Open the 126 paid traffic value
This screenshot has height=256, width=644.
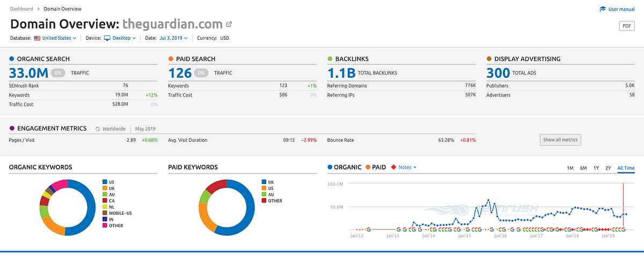click(x=180, y=72)
